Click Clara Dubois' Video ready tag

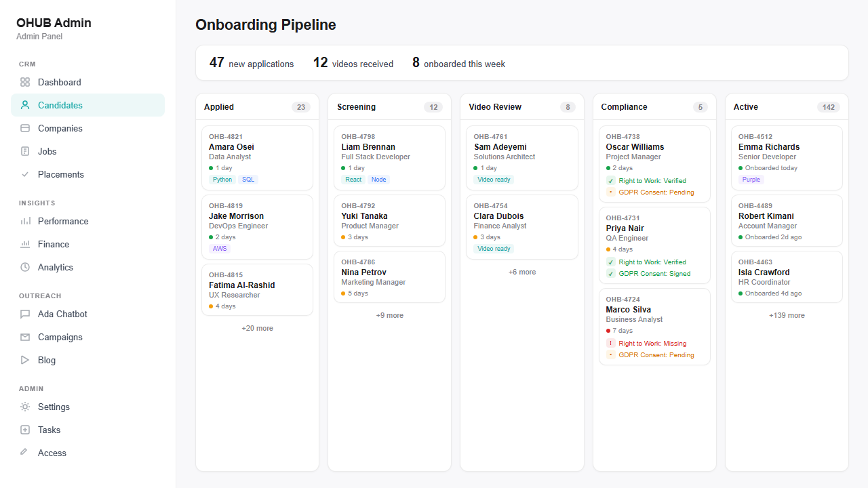(494, 249)
